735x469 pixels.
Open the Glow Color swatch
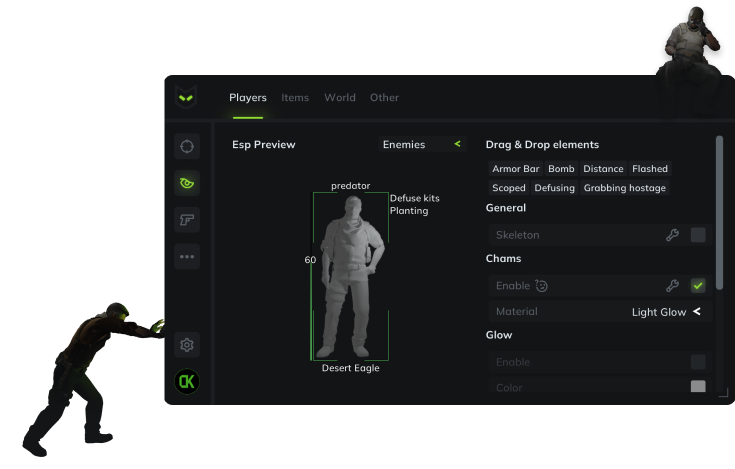click(x=698, y=387)
